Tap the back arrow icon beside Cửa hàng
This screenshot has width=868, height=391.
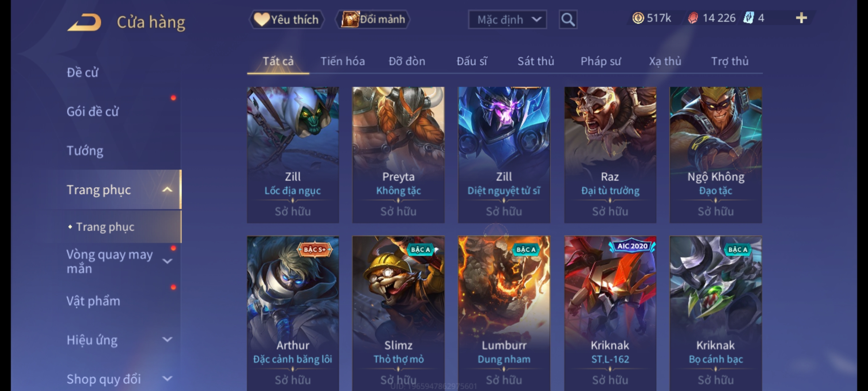coord(84,22)
